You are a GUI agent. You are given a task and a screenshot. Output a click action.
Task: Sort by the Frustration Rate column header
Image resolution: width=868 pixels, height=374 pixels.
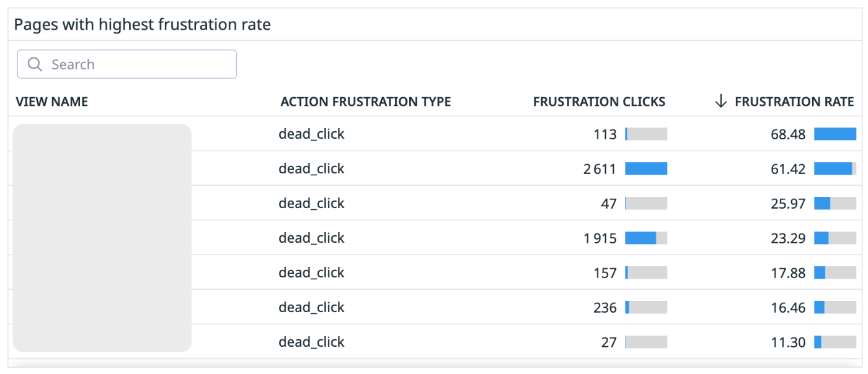tap(794, 102)
